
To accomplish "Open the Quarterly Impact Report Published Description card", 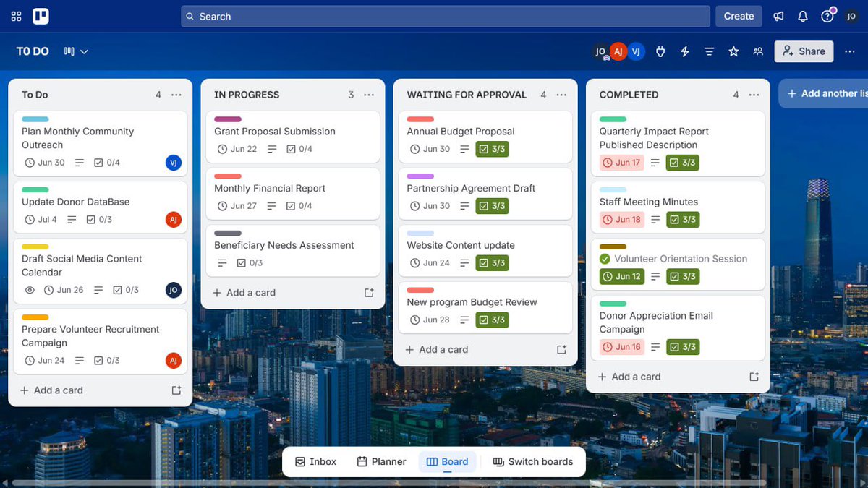I will [678, 144].
